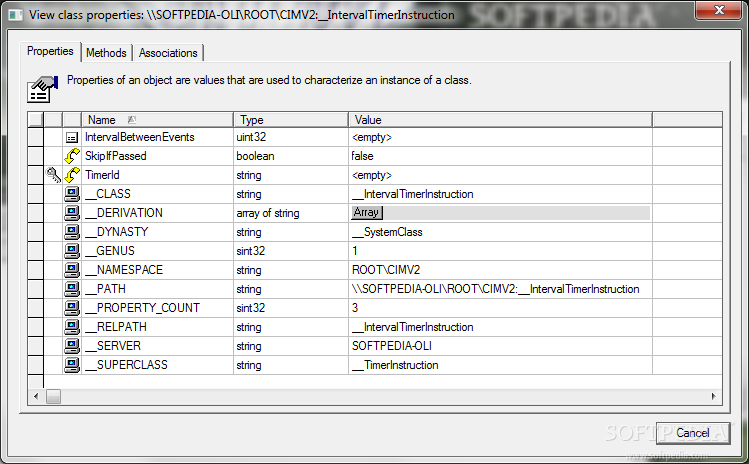This screenshot has width=749, height=464.
Task: Click the properties list icon beside the description
Action: [x=42, y=89]
